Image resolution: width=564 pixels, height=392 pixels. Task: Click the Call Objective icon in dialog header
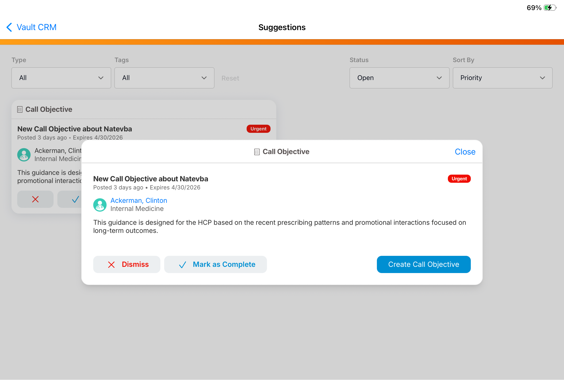coord(257,152)
